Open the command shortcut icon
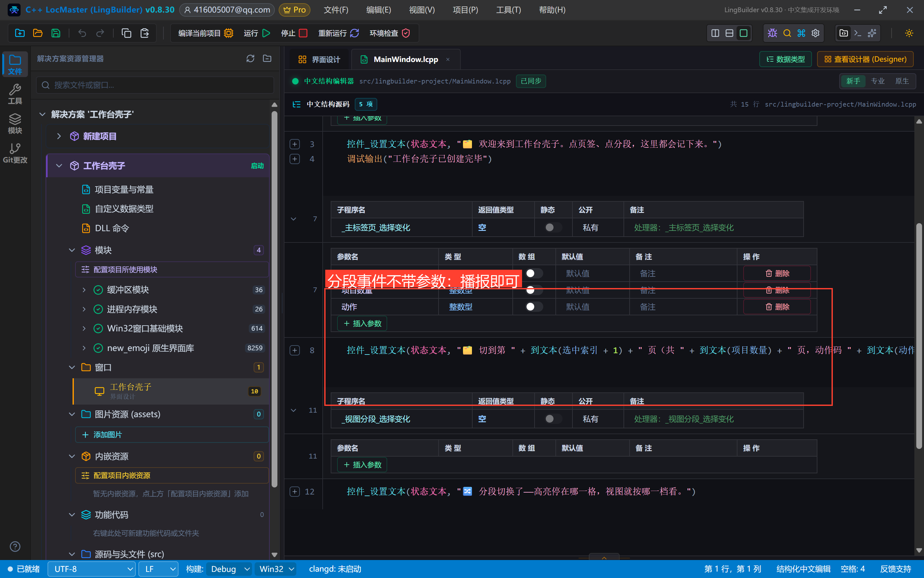 click(801, 33)
